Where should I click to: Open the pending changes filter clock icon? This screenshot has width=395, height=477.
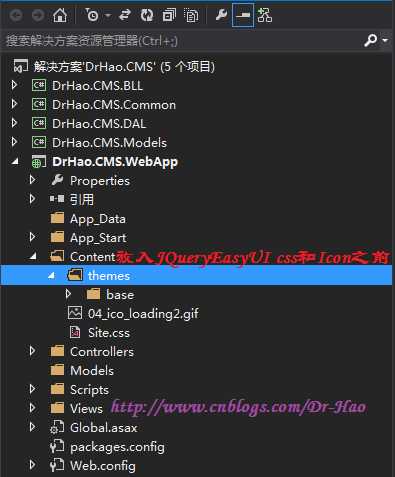pyautogui.click(x=92, y=15)
